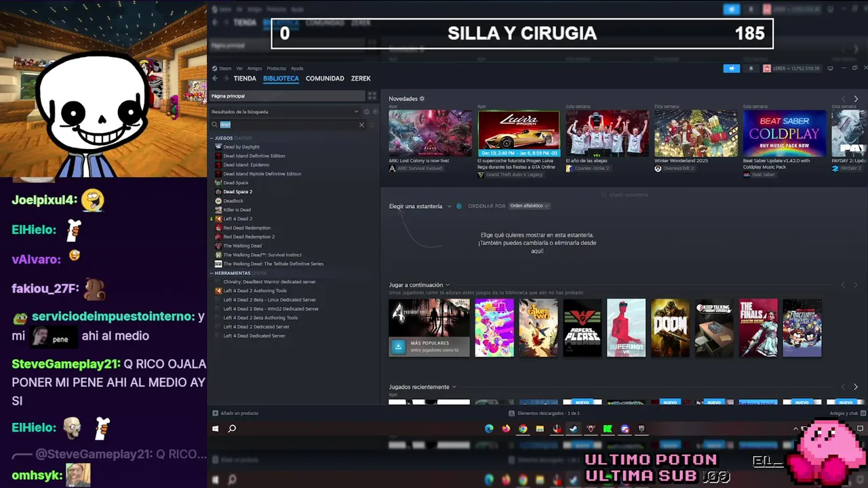
Task: Toggle the library grid view icon
Action: [x=372, y=96]
